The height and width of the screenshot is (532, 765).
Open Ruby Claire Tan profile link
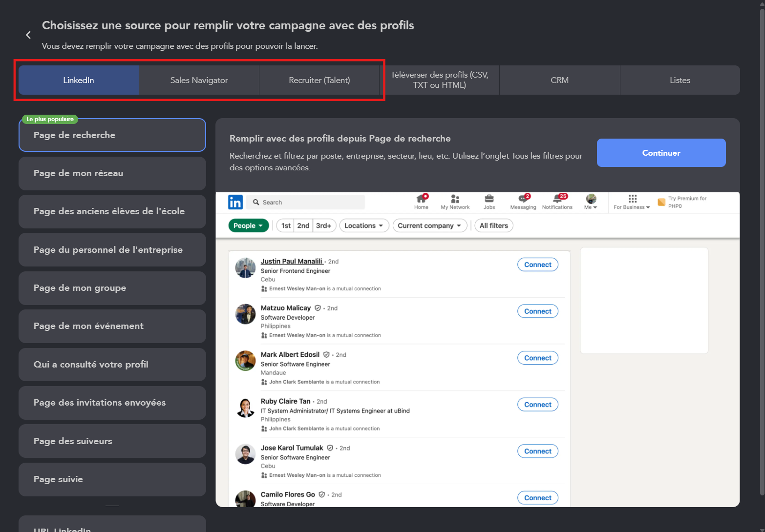pos(285,401)
